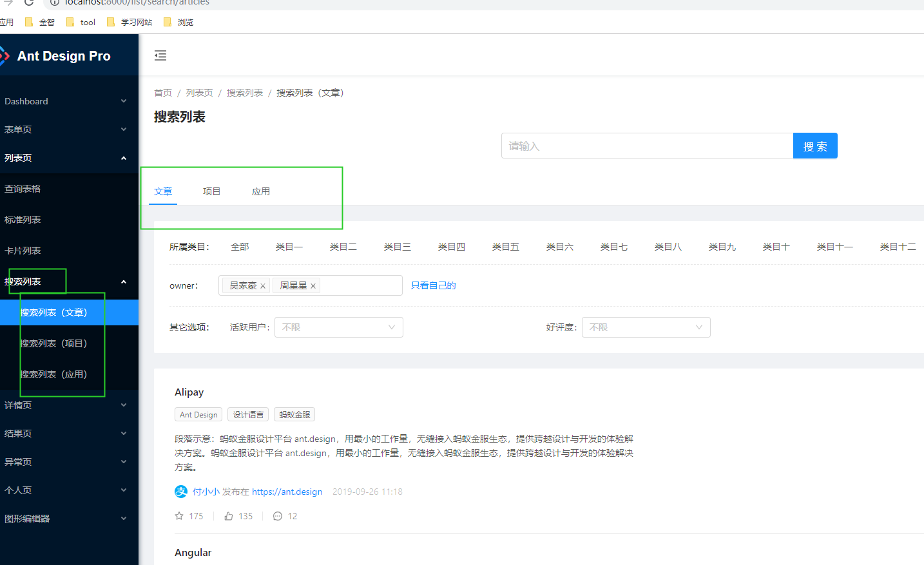Click the 付小小 author link
Viewport: 924px width, 565px height.
coord(206,492)
